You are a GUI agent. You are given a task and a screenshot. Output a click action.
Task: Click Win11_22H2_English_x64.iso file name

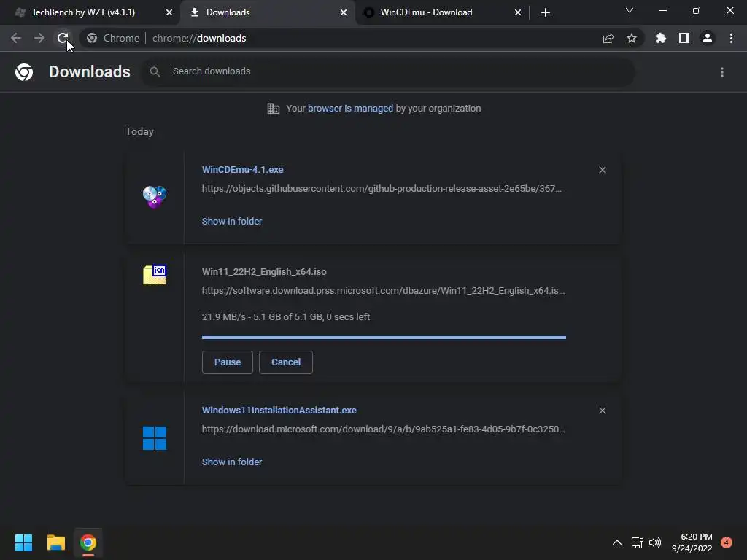coord(264,272)
